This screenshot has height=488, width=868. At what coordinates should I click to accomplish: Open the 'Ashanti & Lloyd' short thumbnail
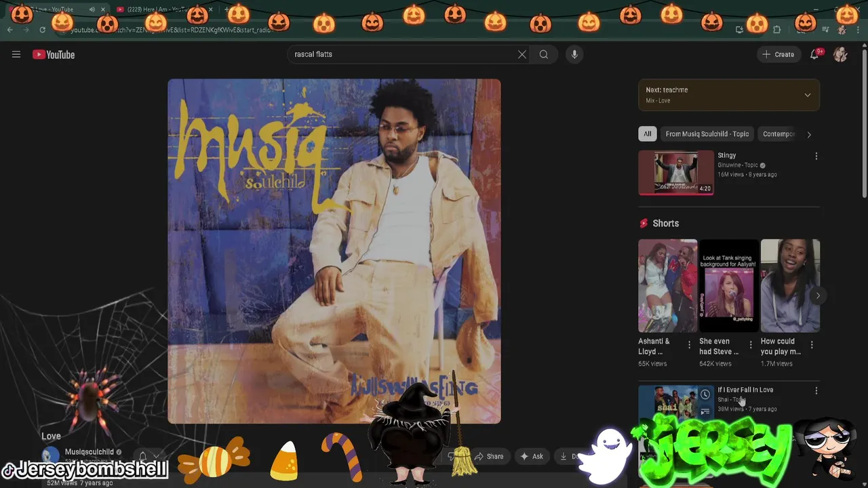point(667,285)
